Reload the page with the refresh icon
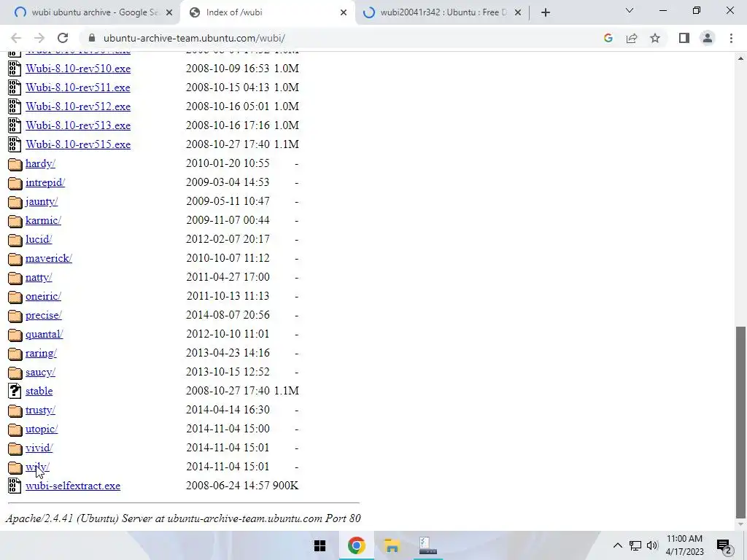Viewport: 747px width, 560px height. pyautogui.click(x=63, y=38)
